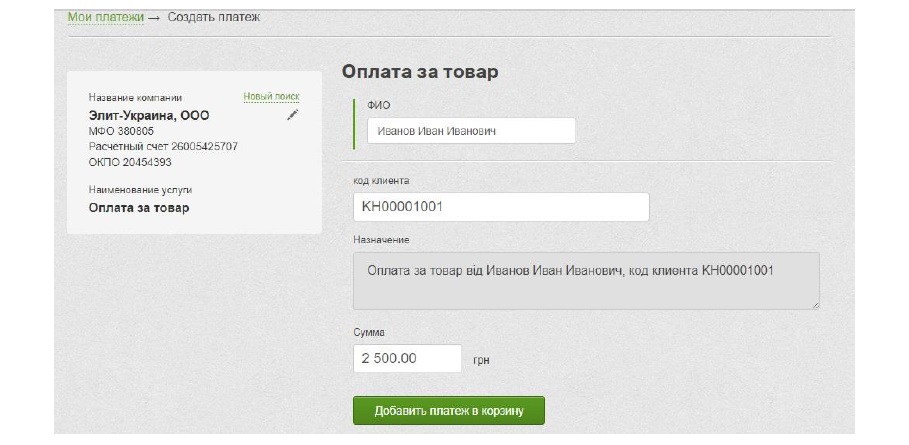Click the Расчетный счет 26005425707 line
The image size is (909, 445).
pos(163,146)
